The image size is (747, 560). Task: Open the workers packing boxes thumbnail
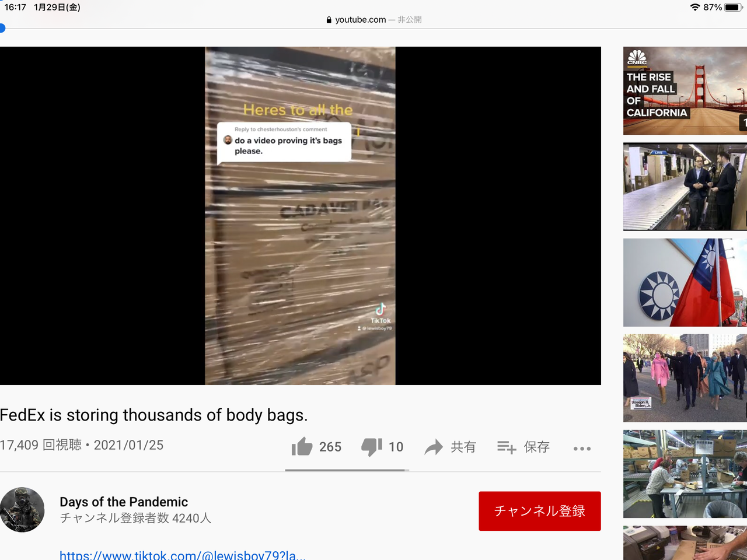click(x=685, y=474)
